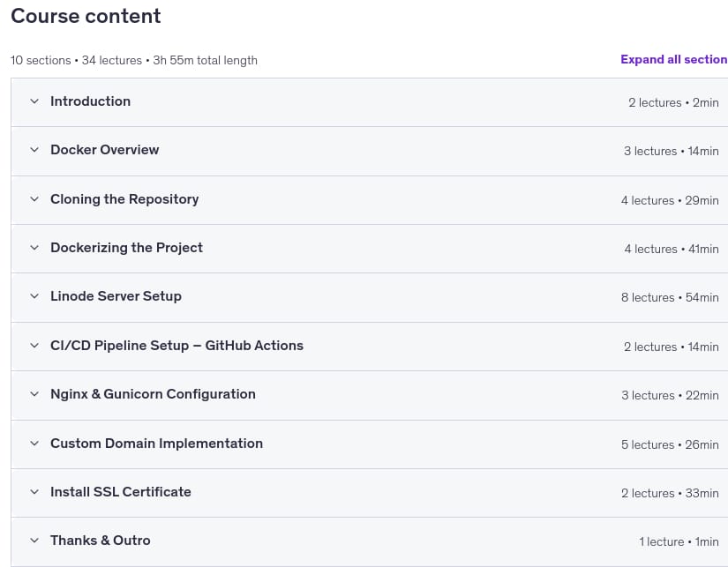The image size is (728, 567).
Task: Open the Linode Server Setup title
Action: coord(116,296)
